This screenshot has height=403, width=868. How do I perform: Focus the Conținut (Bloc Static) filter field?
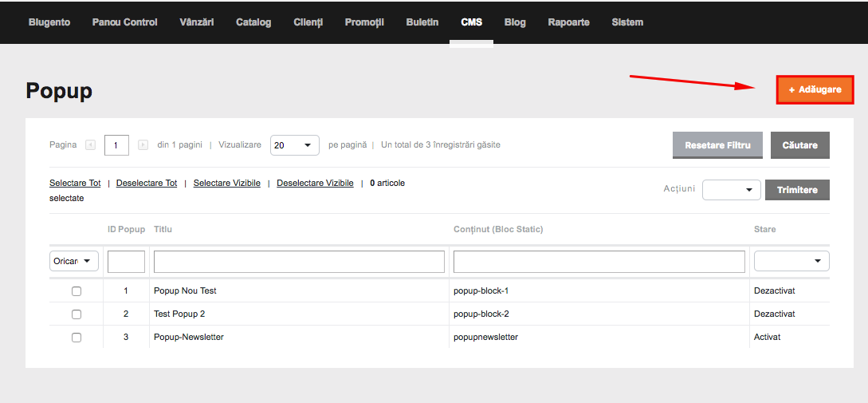click(599, 262)
